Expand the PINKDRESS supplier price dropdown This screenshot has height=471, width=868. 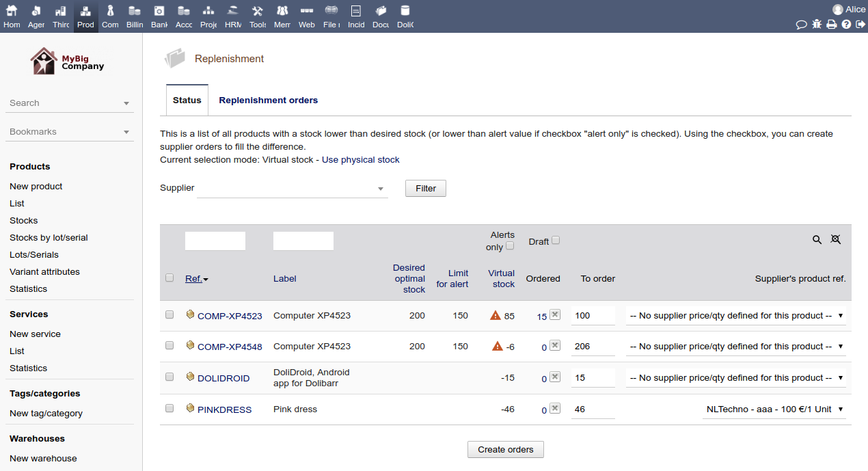pyautogui.click(x=774, y=409)
